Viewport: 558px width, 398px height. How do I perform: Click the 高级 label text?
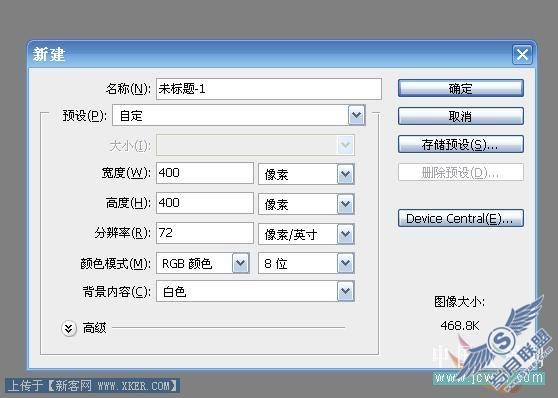pos(94,328)
